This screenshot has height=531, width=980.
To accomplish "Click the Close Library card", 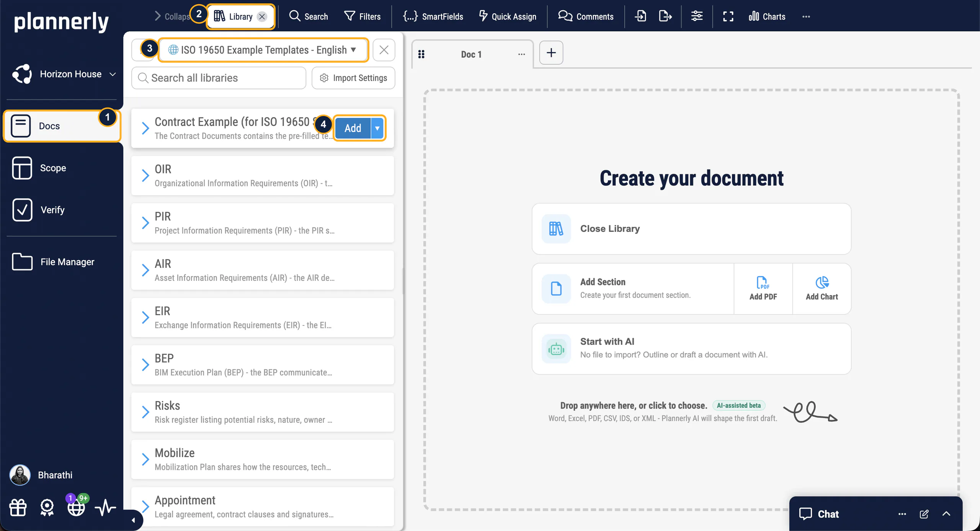I will pyautogui.click(x=691, y=229).
